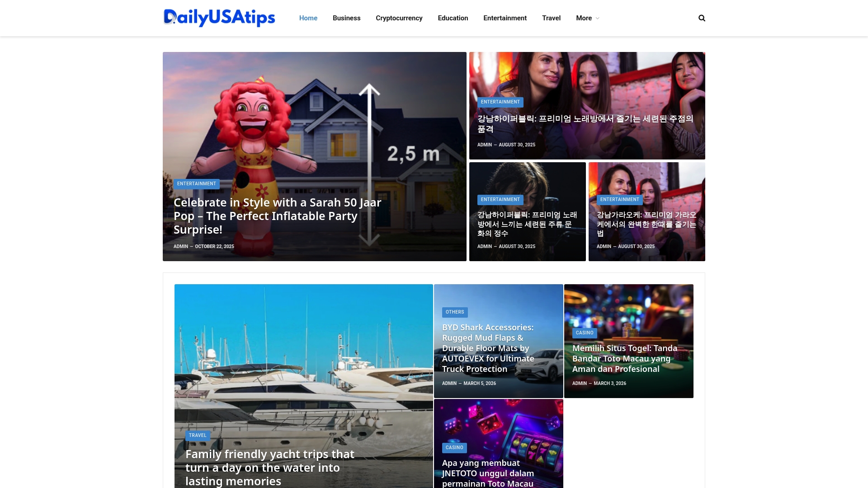
Task: Open the Entertainment category badge on the featured story
Action: (196, 184)
